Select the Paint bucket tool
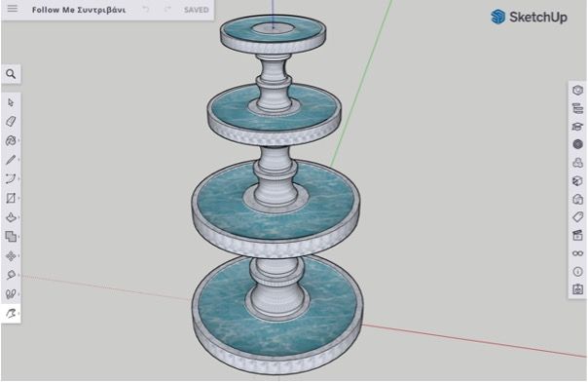 coord(11,140)
